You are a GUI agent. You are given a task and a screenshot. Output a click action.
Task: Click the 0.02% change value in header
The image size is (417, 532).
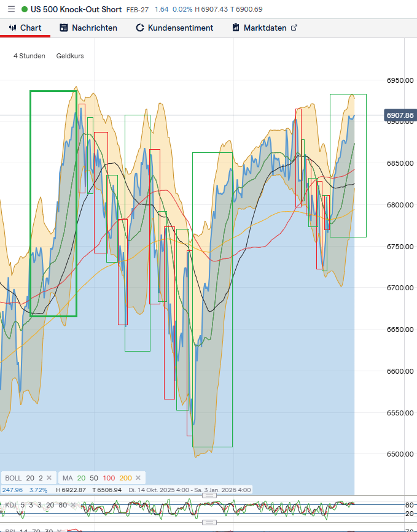(182, 9)
